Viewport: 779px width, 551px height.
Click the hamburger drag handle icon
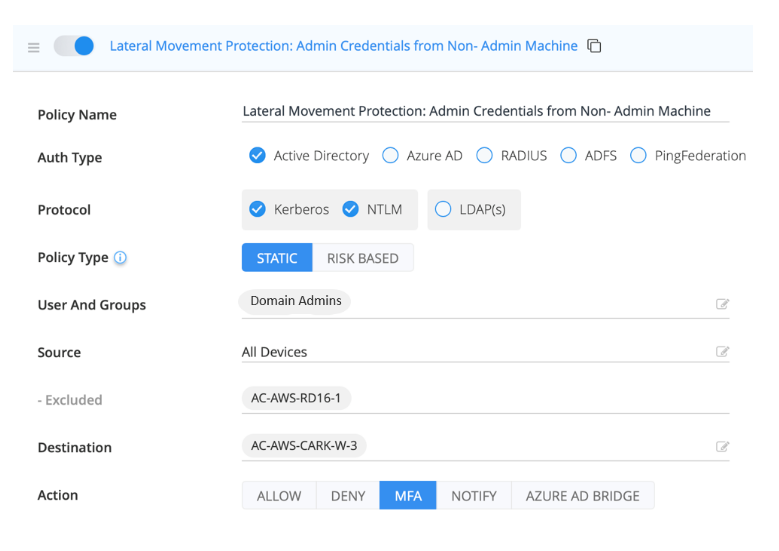[34, 47]
